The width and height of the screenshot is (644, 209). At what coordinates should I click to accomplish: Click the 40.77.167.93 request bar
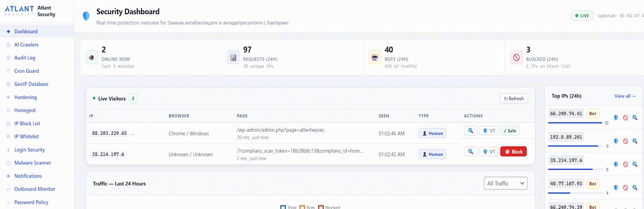575,193
